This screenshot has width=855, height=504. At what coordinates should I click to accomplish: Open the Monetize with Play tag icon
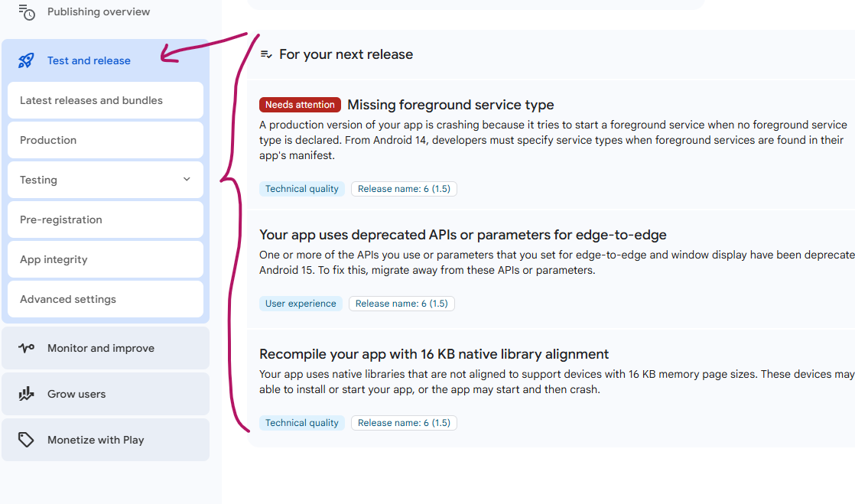pyautogui.click(x=24, y=439)
